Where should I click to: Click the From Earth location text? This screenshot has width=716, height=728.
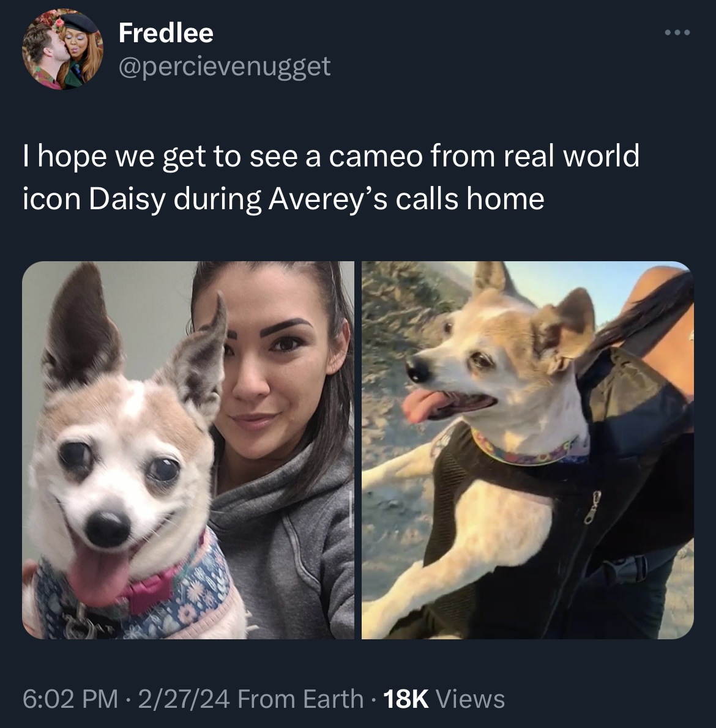[300, 699]
